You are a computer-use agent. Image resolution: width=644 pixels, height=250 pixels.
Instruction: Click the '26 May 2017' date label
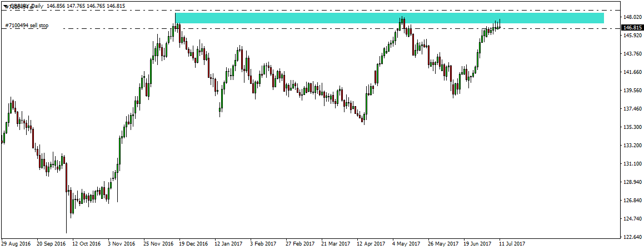coord(445,243)
